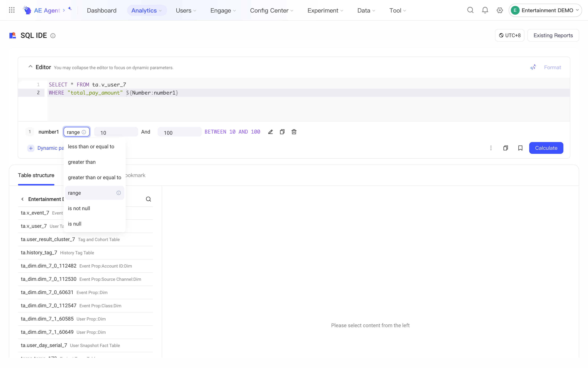
Task: Open the settings gear icon
Action: point(500,10)
